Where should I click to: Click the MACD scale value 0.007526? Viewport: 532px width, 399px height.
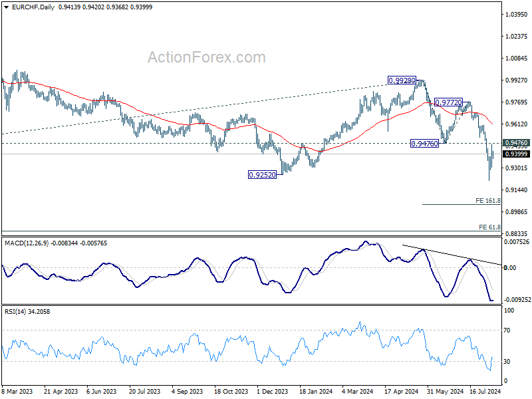coord(517,242)
